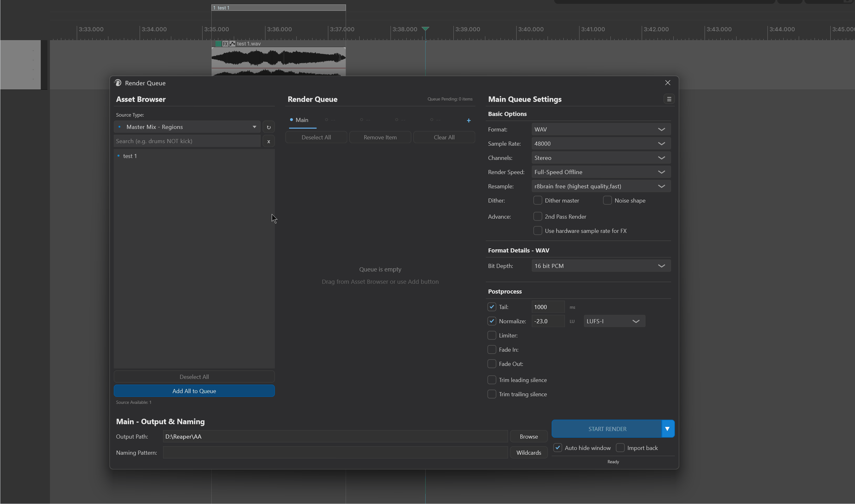Click the green edit cursor marker on ruler
The height and width of the screenshot is (504, 855).
(425, 29)
